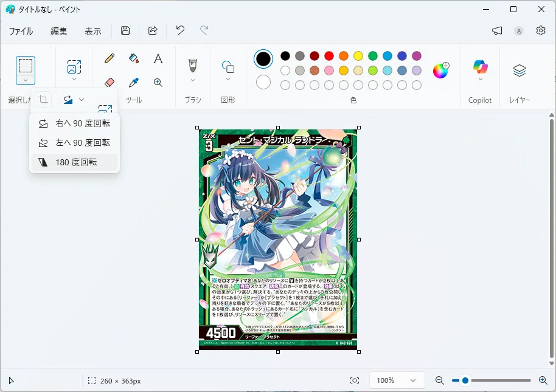Open the Layers (レイヤー) panel
The image size is (556, 392).
point(520,70)
